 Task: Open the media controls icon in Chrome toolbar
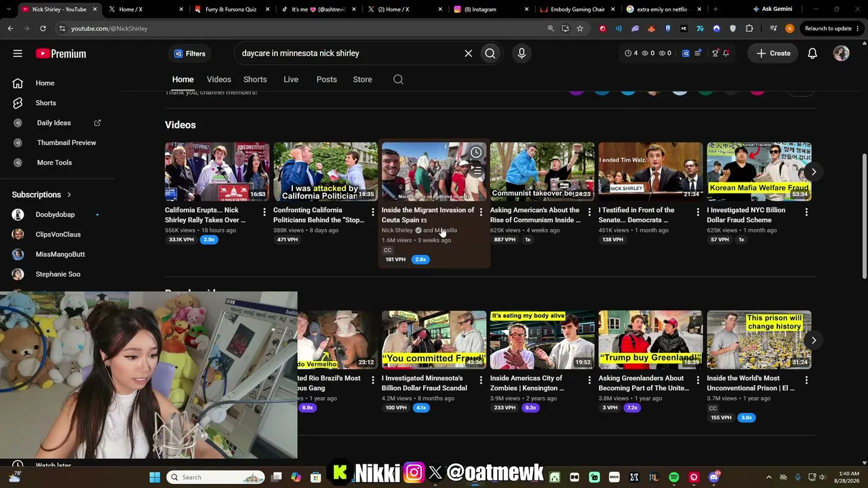[773, 28]
